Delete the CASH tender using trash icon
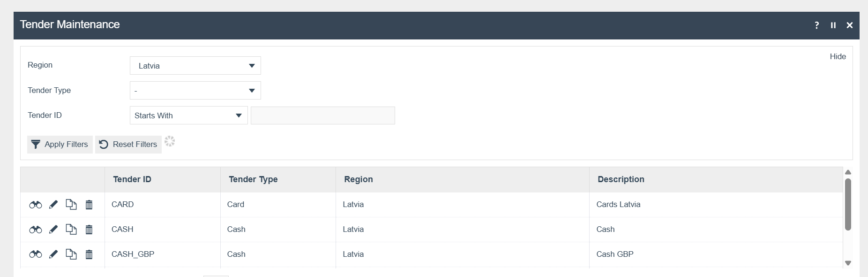The image size is (868, 277). [x=89, y=230]
